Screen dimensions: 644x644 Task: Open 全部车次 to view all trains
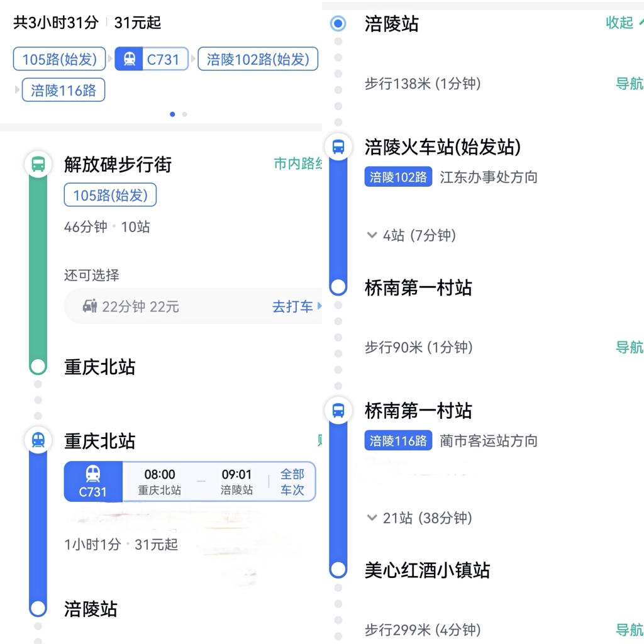click(x=292, y=482)
